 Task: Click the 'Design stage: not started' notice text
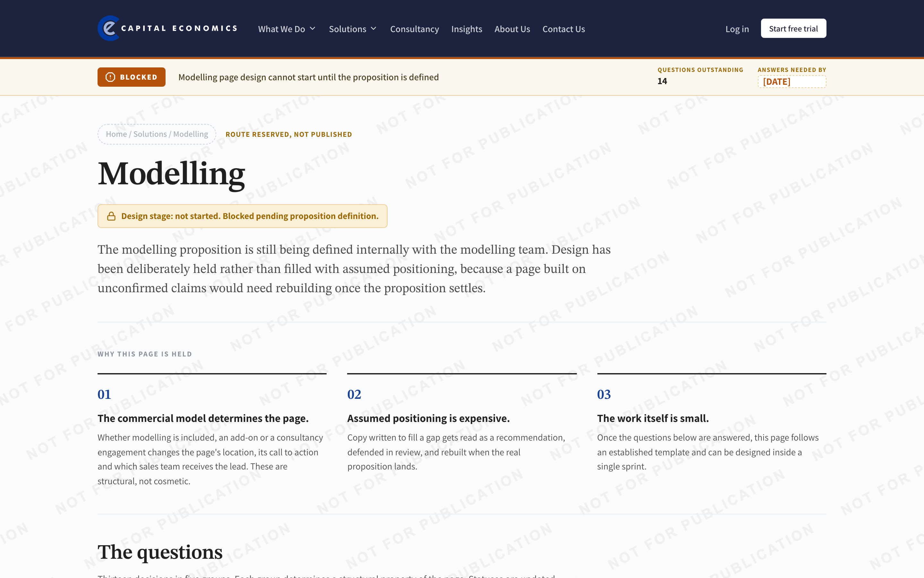(x=250, y=216)
